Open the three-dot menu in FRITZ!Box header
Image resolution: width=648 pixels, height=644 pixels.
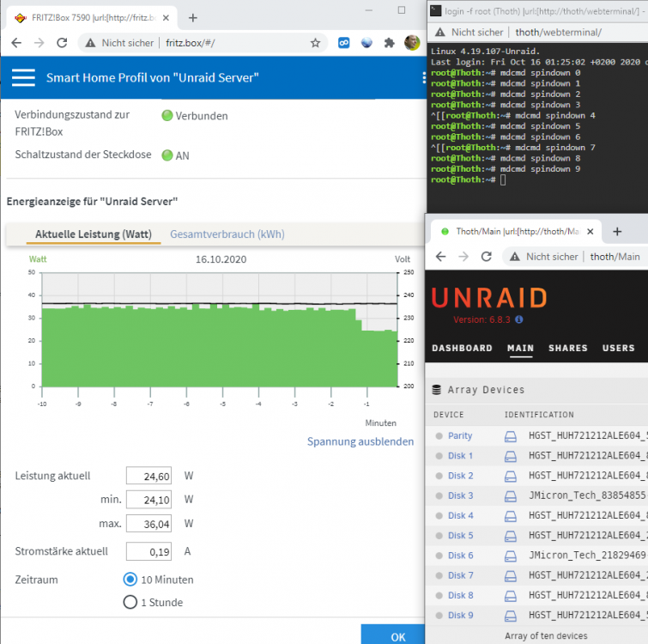pyautogui.click(x=424, y=78)
